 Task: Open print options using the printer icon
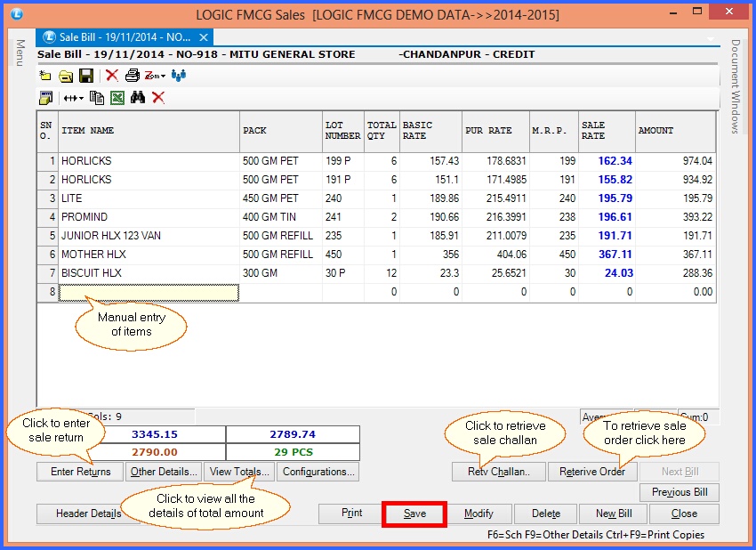(x=132, y=75)
